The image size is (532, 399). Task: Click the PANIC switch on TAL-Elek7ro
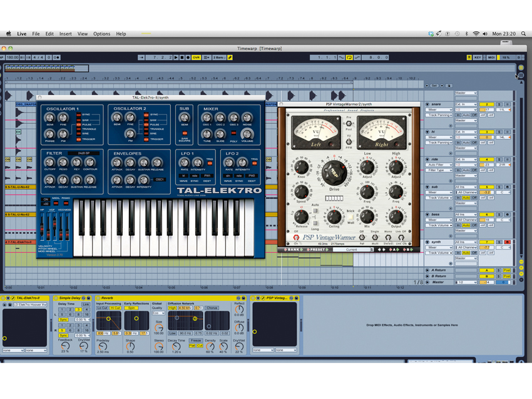[66, 203]
